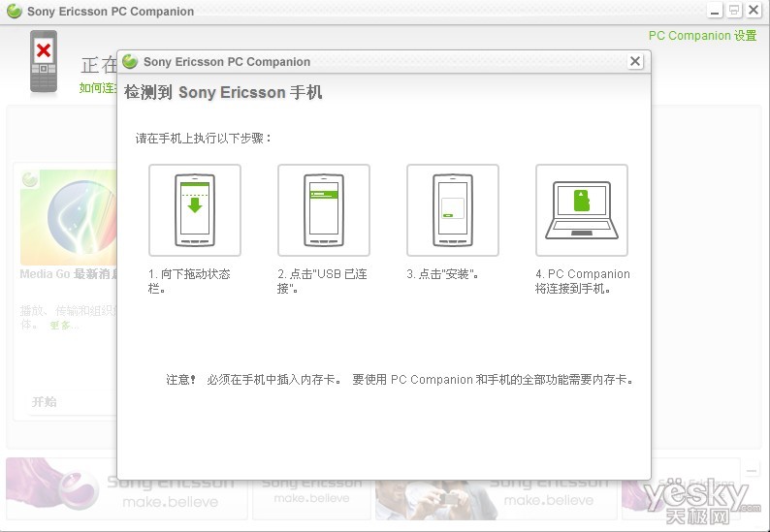Image resolution: width=770 pixels, height=532 pixels.
Task: Select text "1. 向下拖动状态栏。"
Action: click(x=189, y=281)
